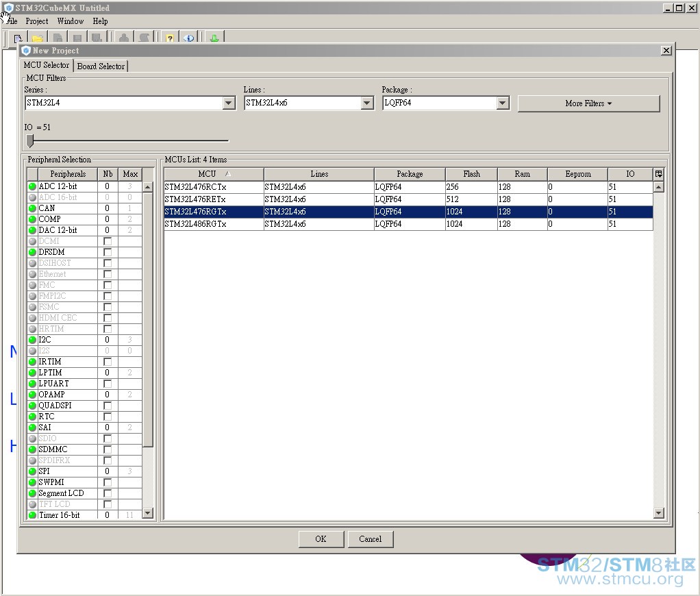Click the COMP peripheral name
The image size is (700, 596).
click(x=49, y=219)
